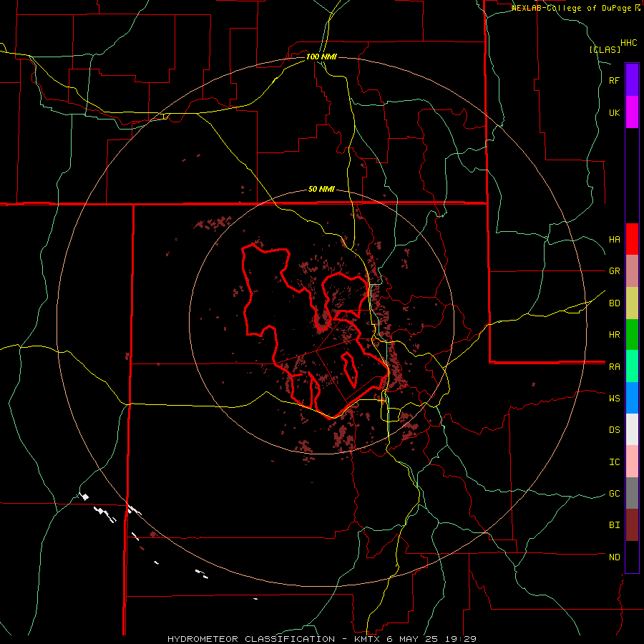
Task: Click the RF purple color swatch in legend
Action: 632,80
